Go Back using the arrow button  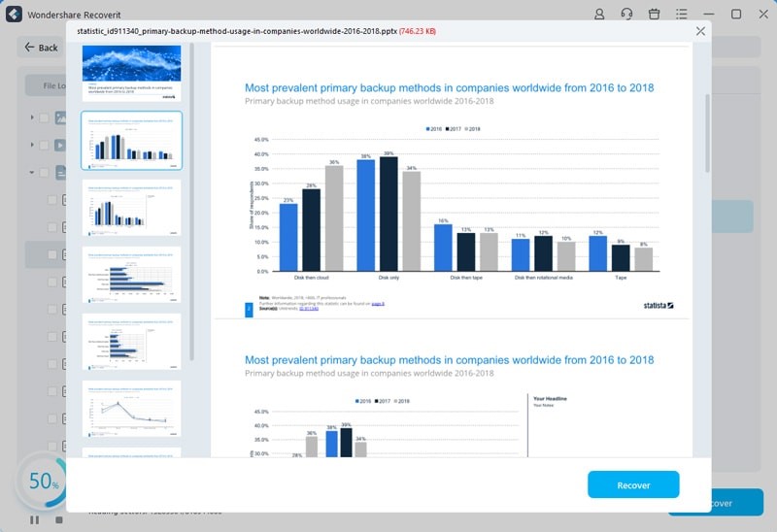click(42, 48)
